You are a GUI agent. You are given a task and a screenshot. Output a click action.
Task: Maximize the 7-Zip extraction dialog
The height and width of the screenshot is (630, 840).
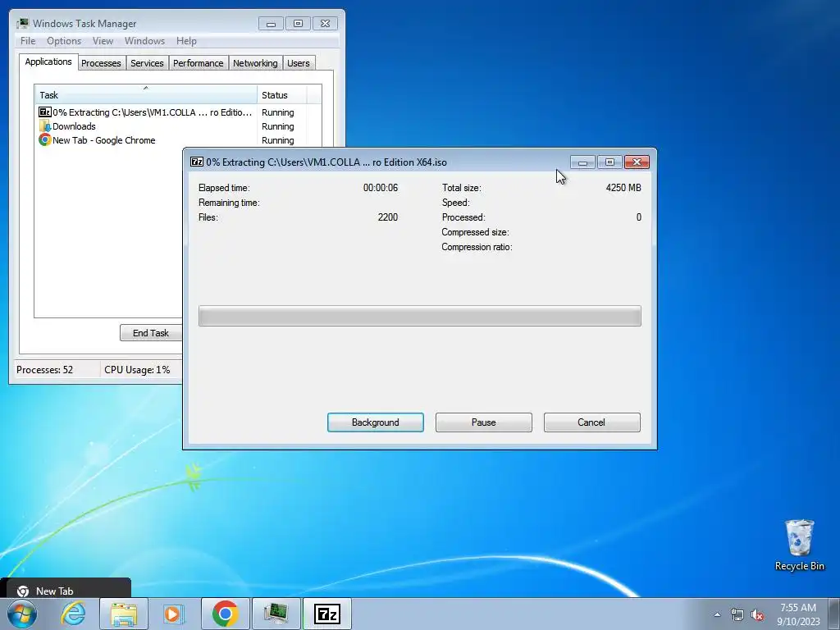(x=609, y=162)
